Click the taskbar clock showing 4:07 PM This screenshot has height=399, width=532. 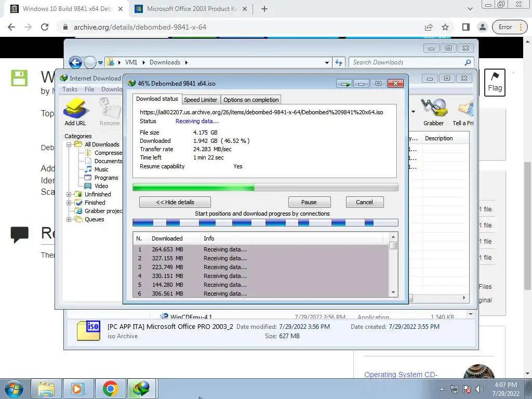[506, 389]
